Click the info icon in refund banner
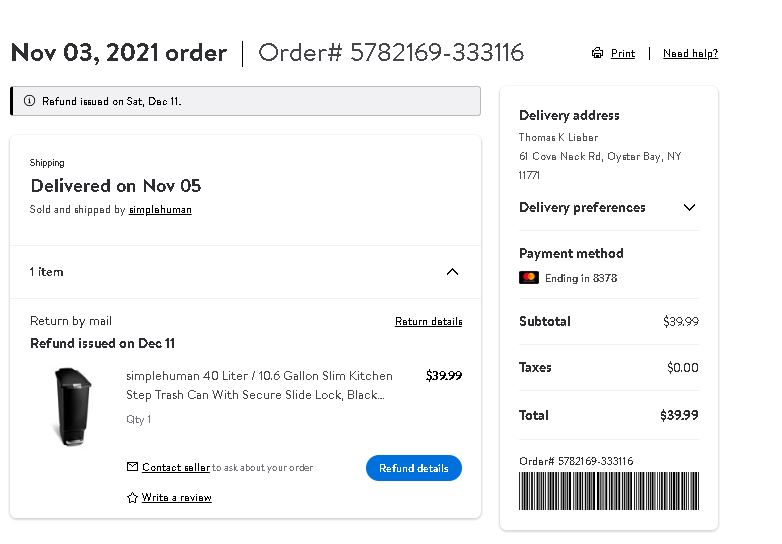Viewport: 782px width, 544px height. pos(29,101)
